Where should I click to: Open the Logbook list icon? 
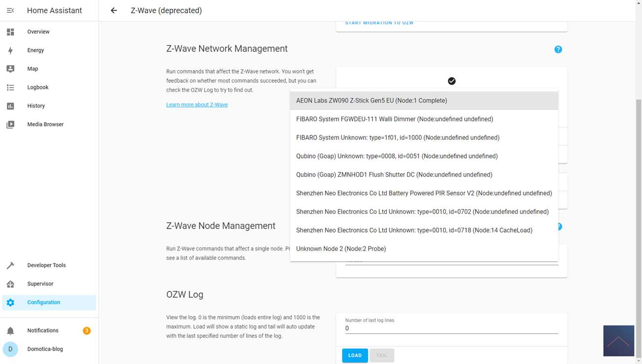10,87
